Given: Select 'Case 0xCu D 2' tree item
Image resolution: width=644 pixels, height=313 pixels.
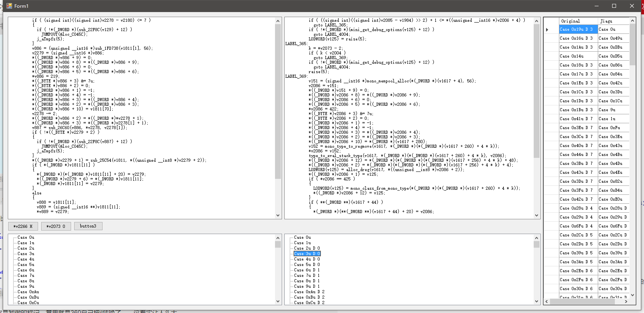Looking at the screenshot, I should (x=309, y=303).
